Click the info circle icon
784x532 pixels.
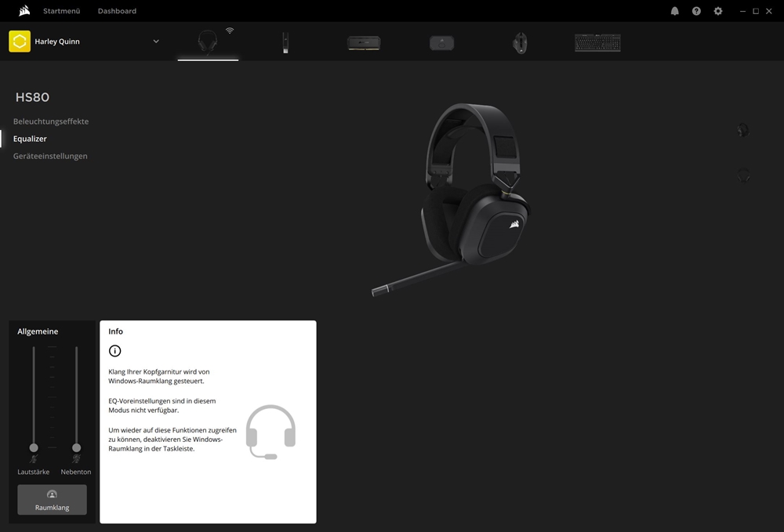115,351
